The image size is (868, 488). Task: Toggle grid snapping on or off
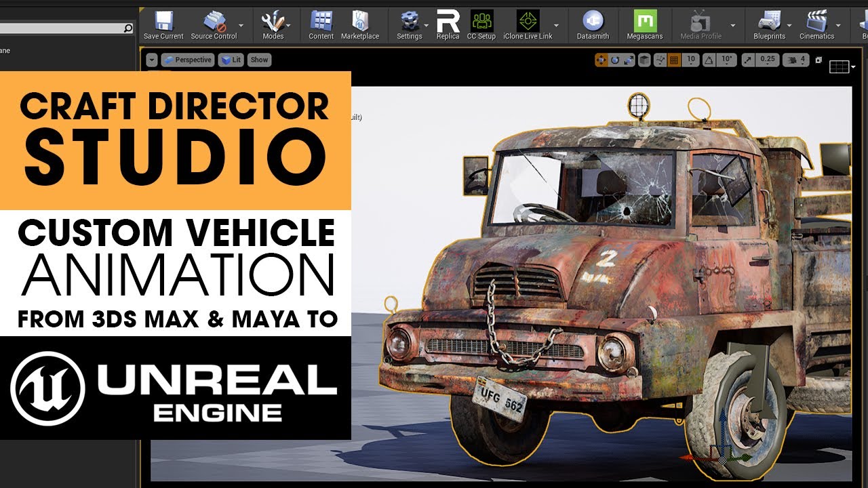pyautogui.click(x=674, y=60)
